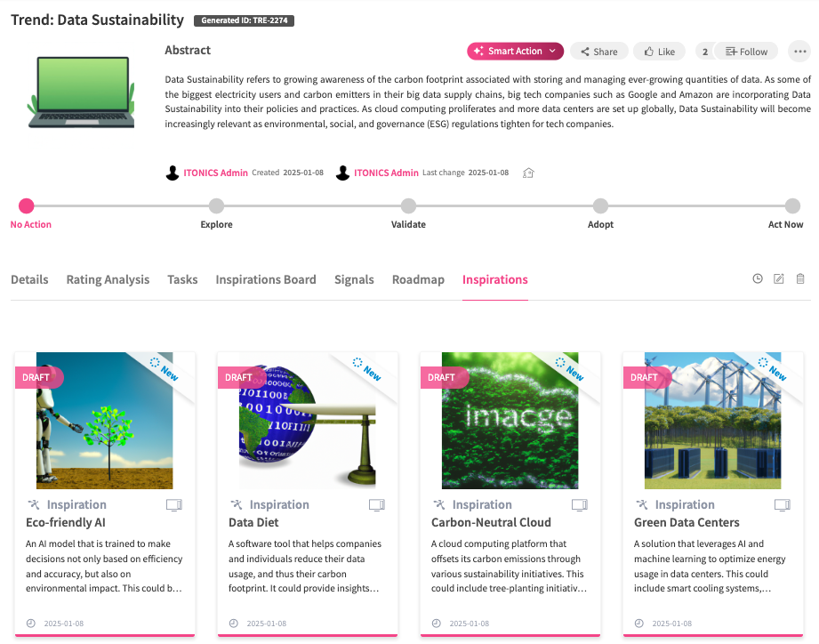Open the history clock icon in tab bar

[x=758, y=279]
